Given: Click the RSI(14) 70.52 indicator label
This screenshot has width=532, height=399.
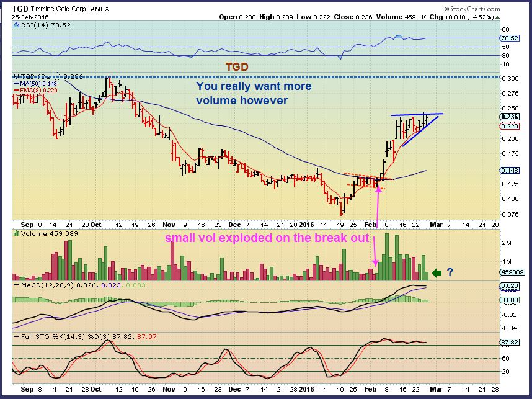Looking at the screenshot, I should click(x=46, y=25).
